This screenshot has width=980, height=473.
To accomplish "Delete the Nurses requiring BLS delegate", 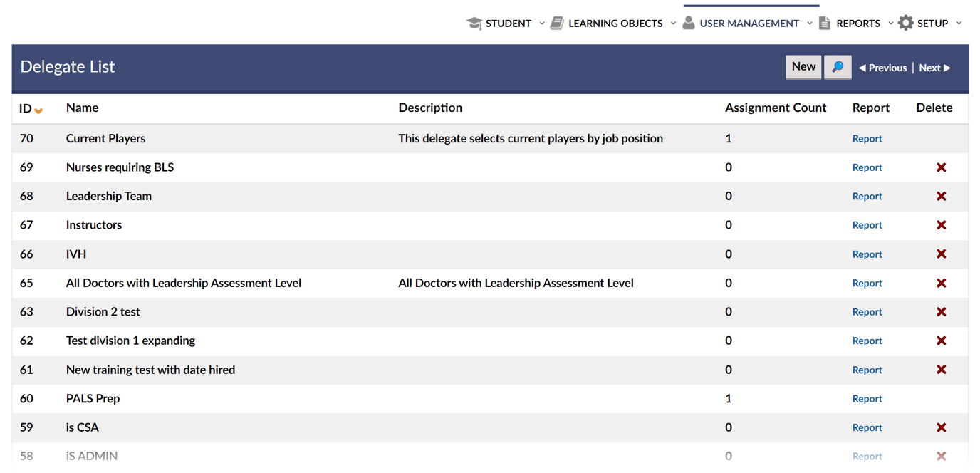I will pos(941,167).
